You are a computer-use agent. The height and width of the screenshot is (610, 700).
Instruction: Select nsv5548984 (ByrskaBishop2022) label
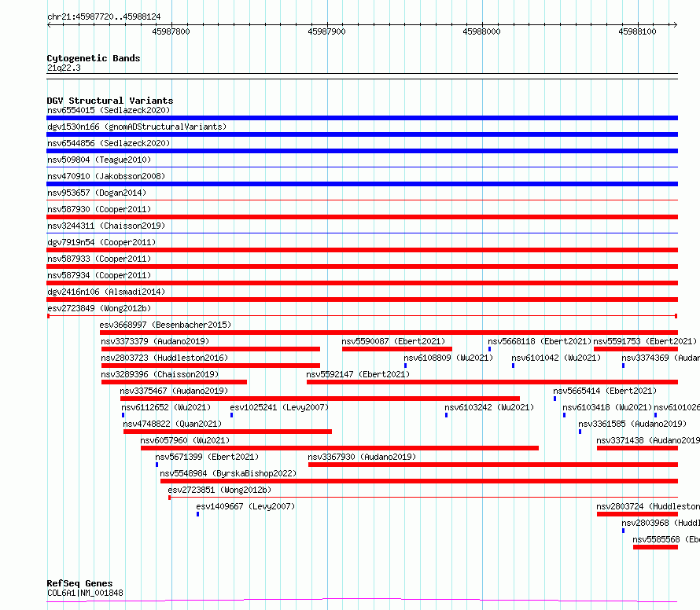pos(228,473)
